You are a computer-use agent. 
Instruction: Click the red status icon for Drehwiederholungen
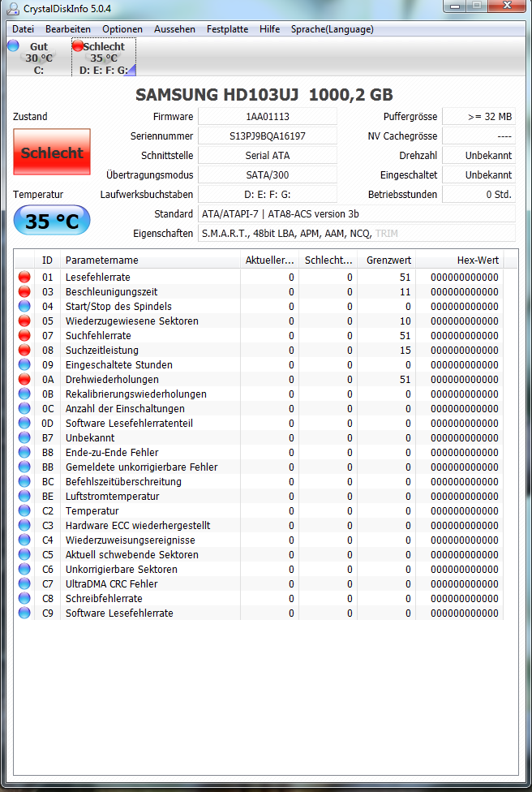[x=24, y=379]
